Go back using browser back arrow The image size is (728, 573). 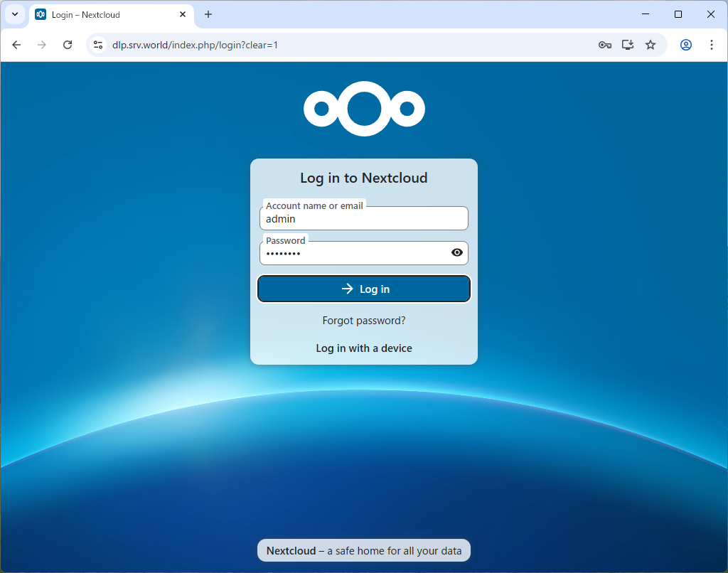[x=16, y=45]
